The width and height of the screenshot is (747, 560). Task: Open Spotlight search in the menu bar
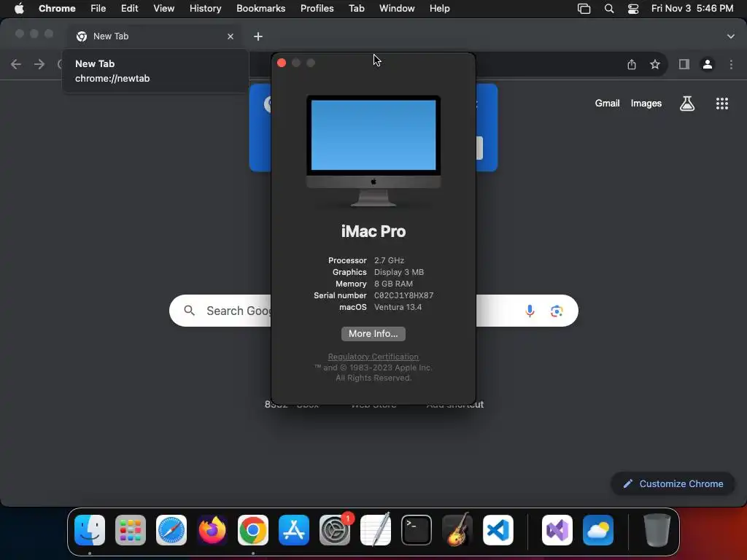[609, 9]
